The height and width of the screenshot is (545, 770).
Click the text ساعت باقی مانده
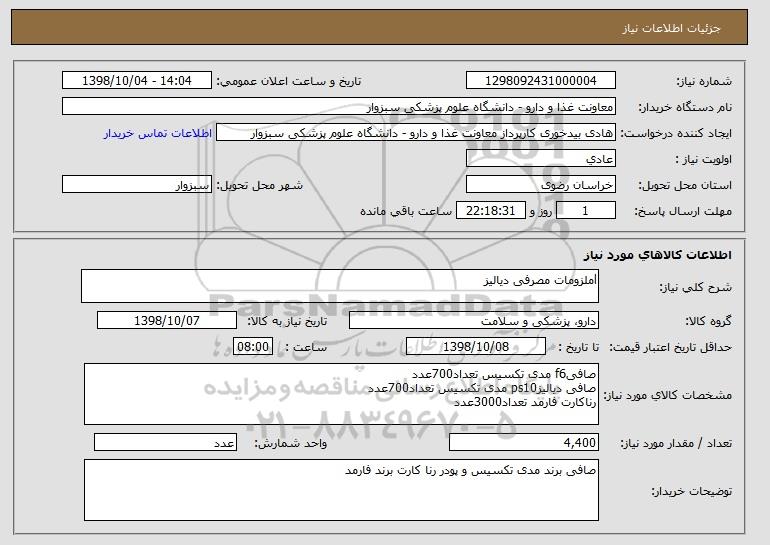pos(406,211)
